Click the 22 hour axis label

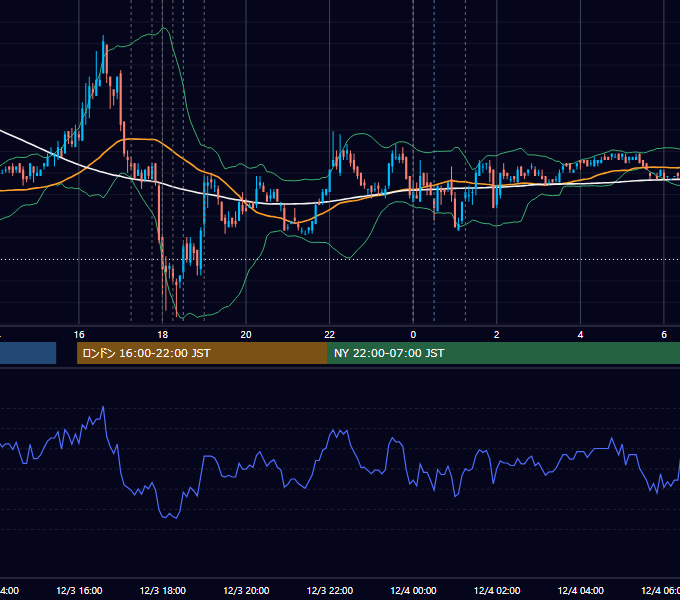(330, 335)
